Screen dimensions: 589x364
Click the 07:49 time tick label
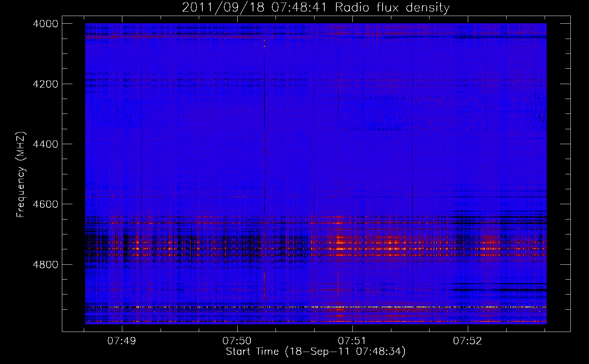tap(122, 341)
